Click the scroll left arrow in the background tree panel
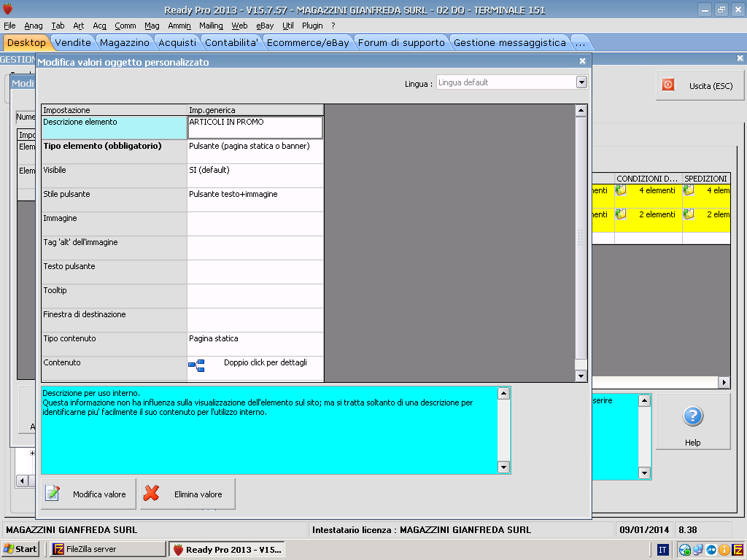This screenshot has height=560, width=747. coord(23,481)
